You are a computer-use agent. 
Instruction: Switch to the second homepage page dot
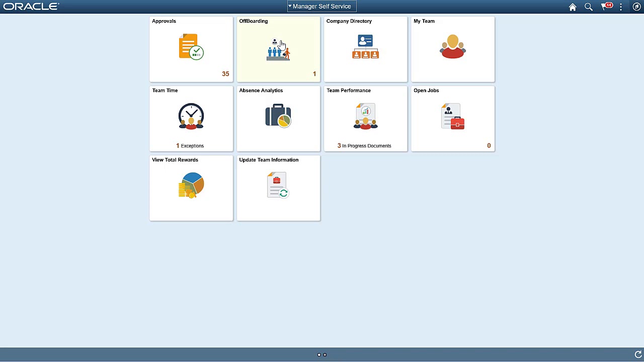(x=325, y=355)
